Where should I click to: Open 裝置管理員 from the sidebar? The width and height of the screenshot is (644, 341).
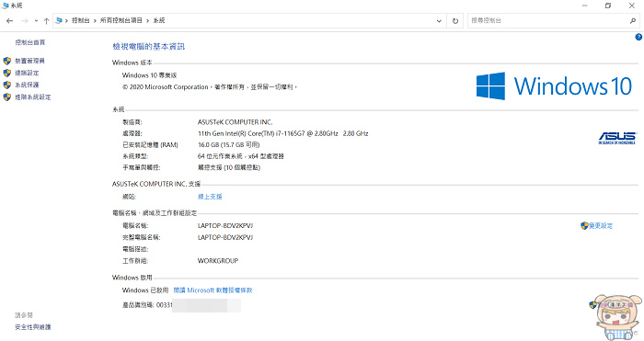[30, 61]
